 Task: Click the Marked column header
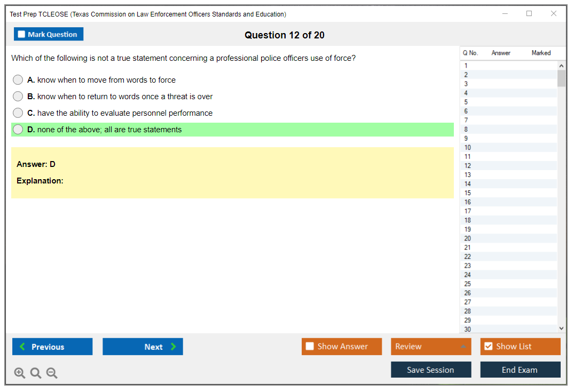coord(541,53)
